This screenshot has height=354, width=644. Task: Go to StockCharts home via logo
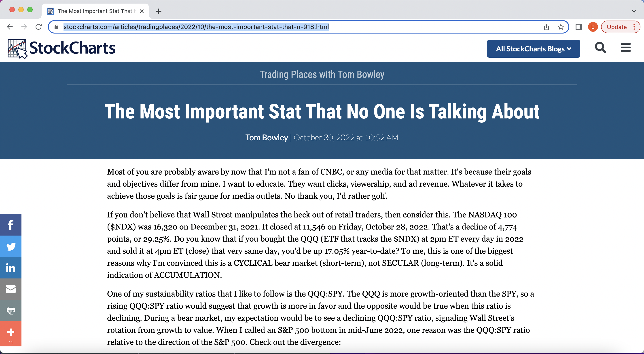(x=61, y=48)
